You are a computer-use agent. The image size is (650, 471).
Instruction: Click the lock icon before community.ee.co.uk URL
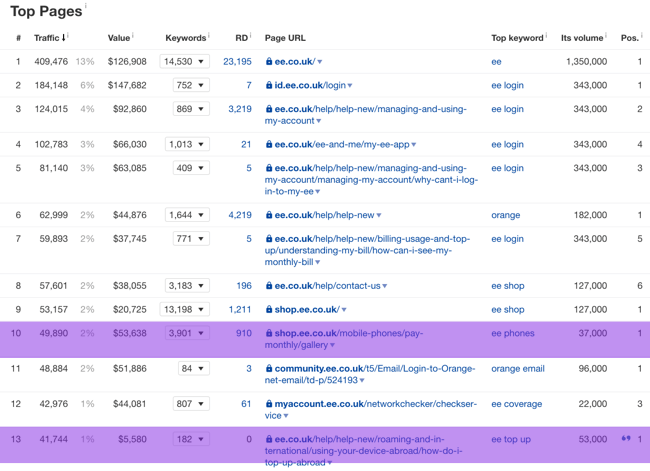(269, 369)
